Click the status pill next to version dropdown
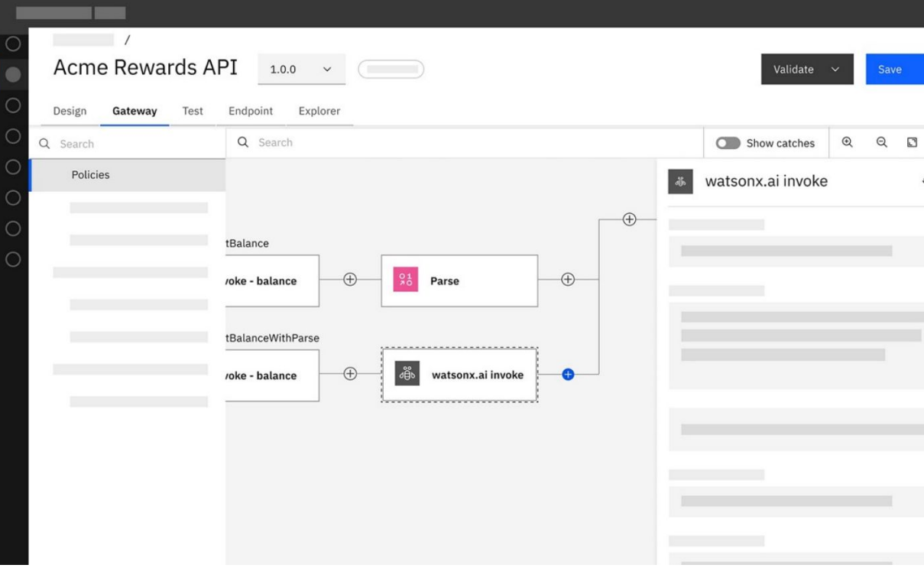 pyautogui.click(x=391, y=70)
